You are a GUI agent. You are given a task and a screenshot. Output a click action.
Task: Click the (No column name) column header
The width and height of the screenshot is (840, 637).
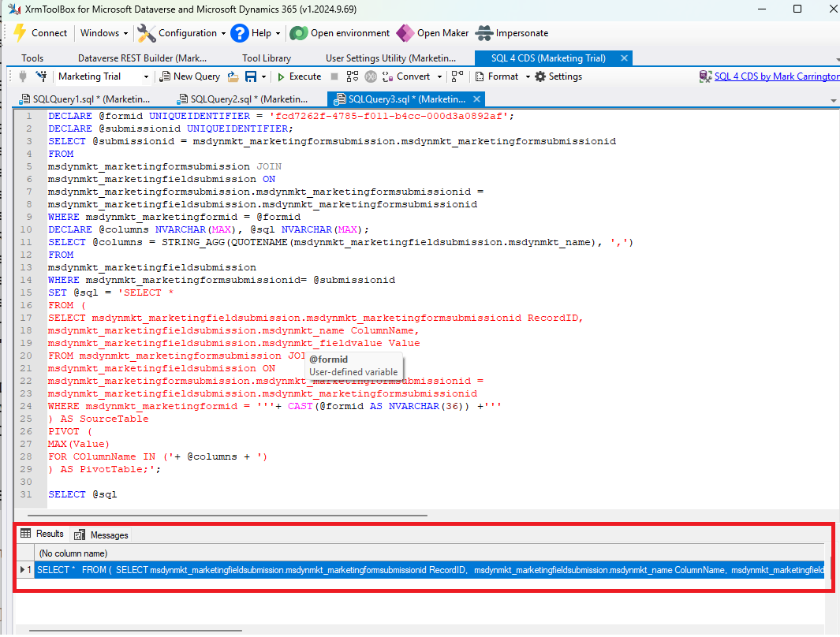(x=429, y=553)
